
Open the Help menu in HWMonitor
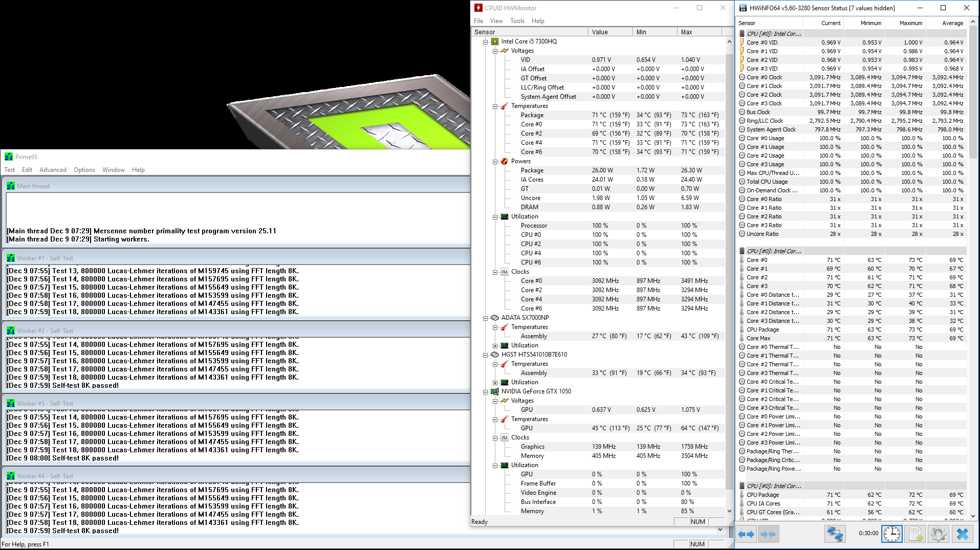click(538, 21)
